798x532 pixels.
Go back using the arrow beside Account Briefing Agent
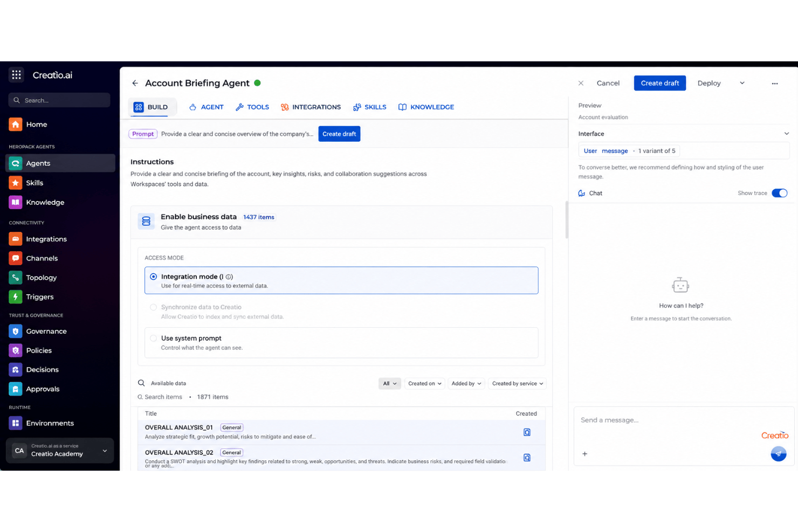pos(135,83)
